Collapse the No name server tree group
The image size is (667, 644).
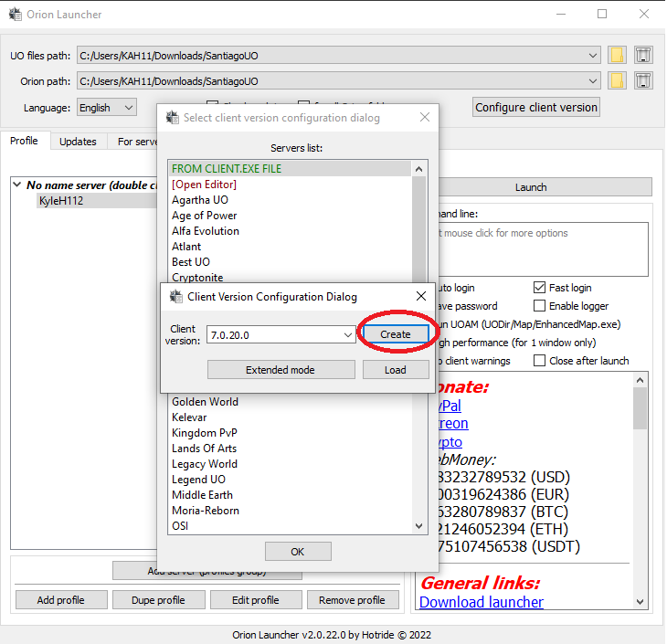(x=17, y=185)
